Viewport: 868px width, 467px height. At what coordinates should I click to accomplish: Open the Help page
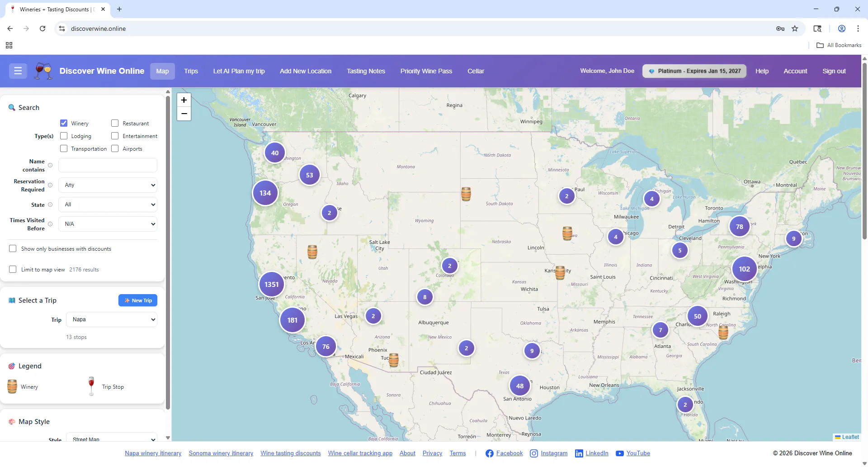click(762, 71)
